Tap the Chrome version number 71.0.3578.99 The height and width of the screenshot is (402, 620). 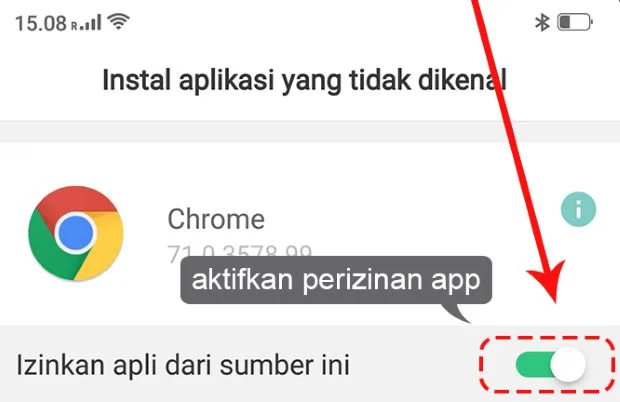240,252
